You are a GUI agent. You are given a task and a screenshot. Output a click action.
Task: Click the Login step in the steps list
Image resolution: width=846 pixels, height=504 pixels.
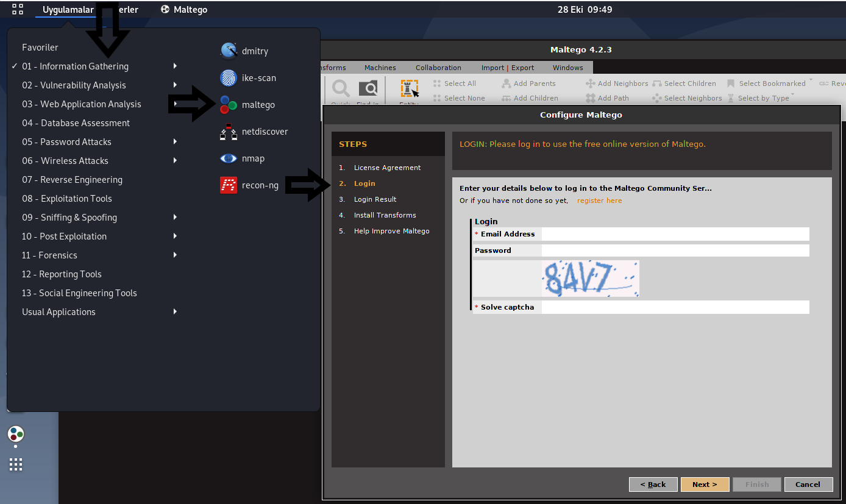coord(364,183)
